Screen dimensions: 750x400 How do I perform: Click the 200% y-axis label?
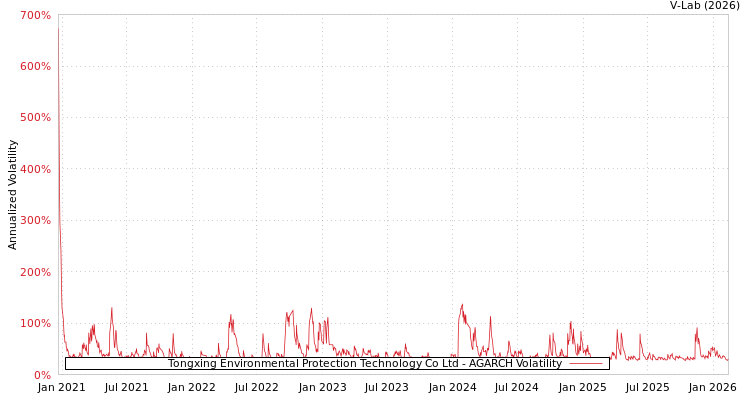click(x=35, y=272)
